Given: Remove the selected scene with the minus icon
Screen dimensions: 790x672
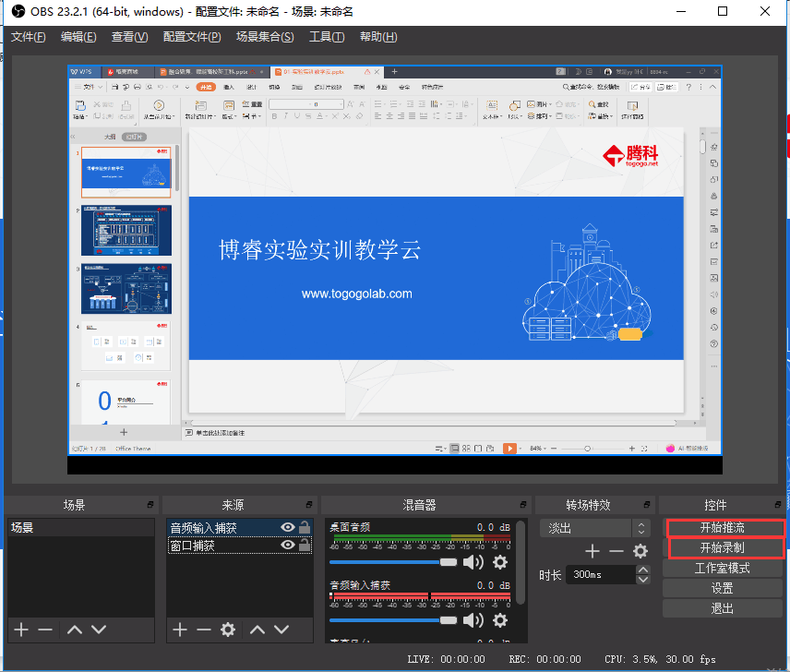Looking at the screenshot, I should (x=45, y=630).
